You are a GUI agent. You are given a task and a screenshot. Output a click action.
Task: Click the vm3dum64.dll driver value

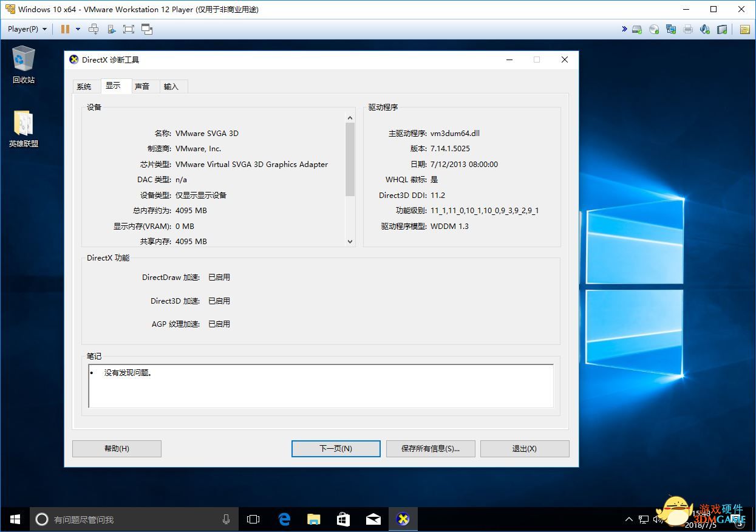(455, 133)
